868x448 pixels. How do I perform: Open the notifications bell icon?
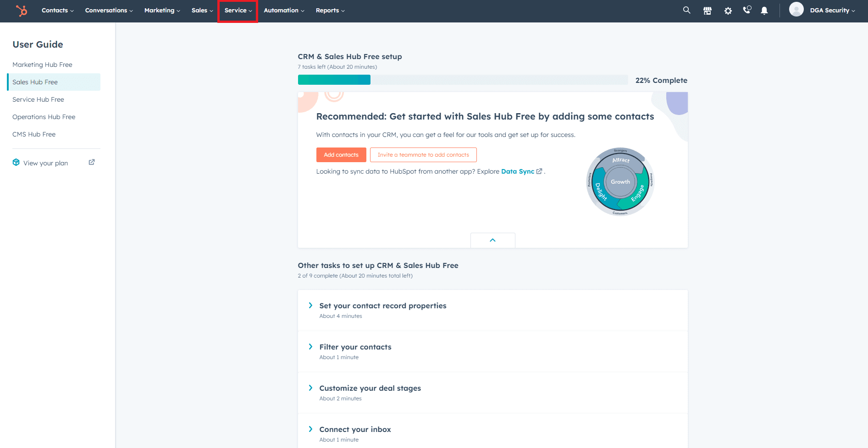764,11
